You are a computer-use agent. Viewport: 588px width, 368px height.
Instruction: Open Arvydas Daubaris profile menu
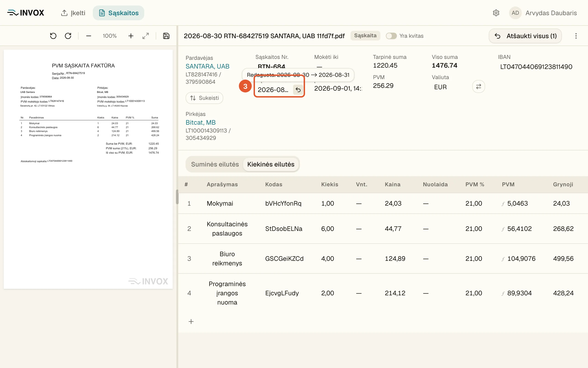tap(551, 13)
